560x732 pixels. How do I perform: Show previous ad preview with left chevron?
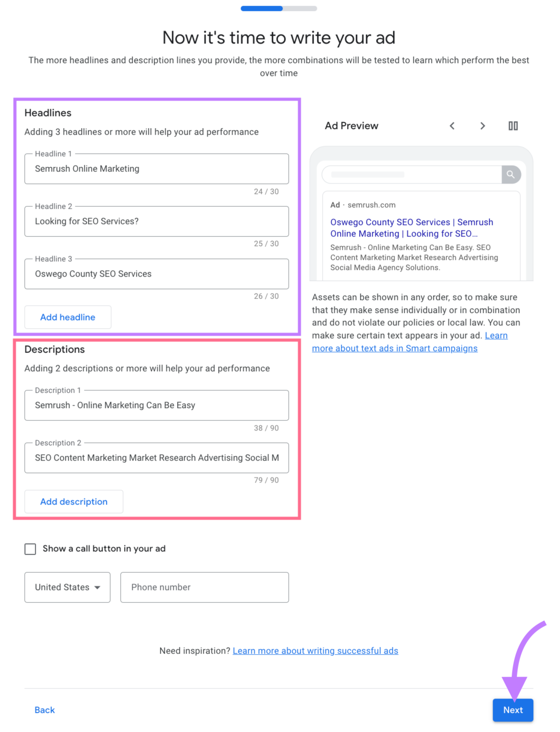pyautogui.click(x=452, y=126)
